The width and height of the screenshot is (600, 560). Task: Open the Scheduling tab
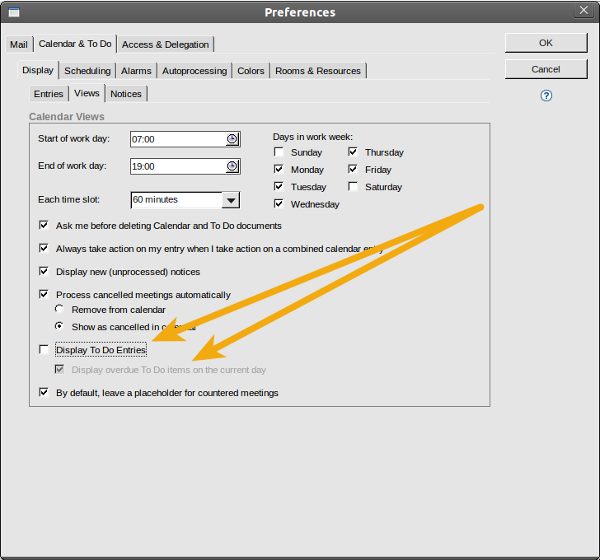coord(87,71)
